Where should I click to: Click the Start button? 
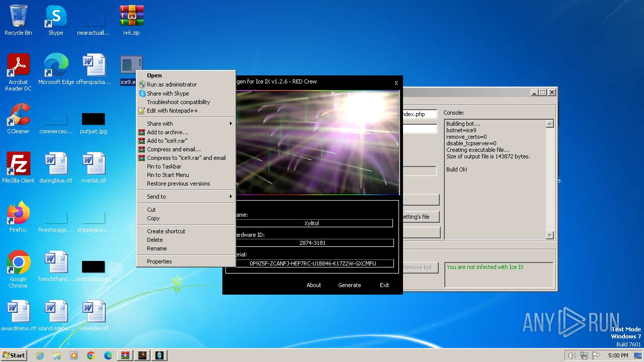click(x=14, y=355)
